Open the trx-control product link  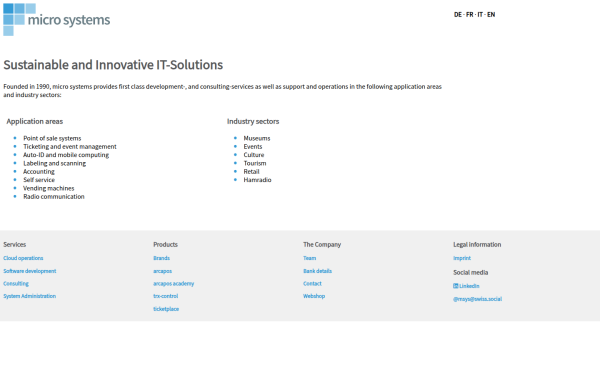166,296
